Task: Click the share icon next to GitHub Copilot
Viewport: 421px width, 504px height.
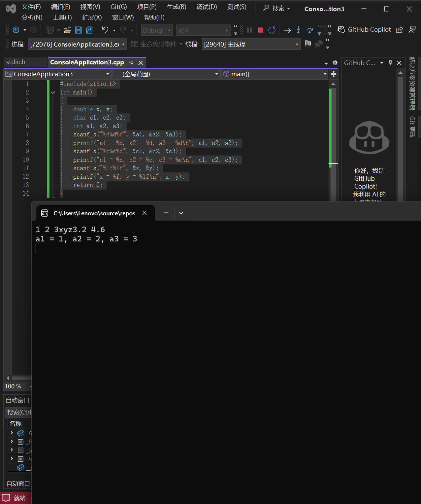Action: click(x=399, y=30)
